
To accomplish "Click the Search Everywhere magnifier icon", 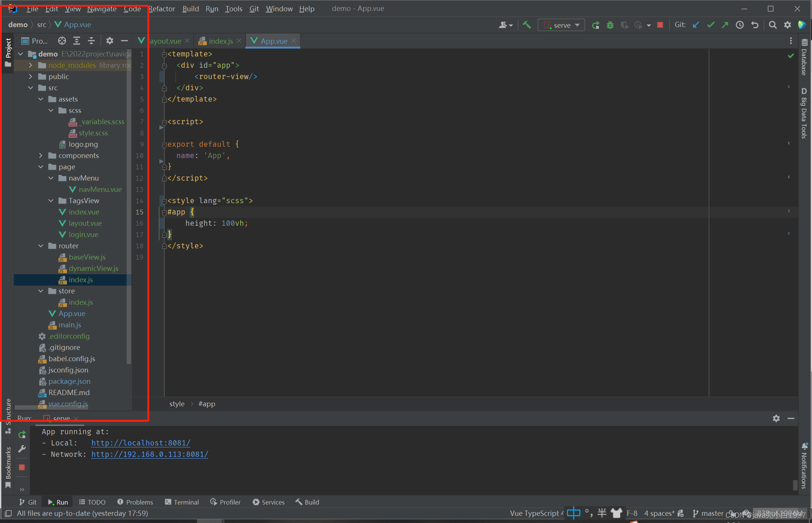I will click(773, 25).
